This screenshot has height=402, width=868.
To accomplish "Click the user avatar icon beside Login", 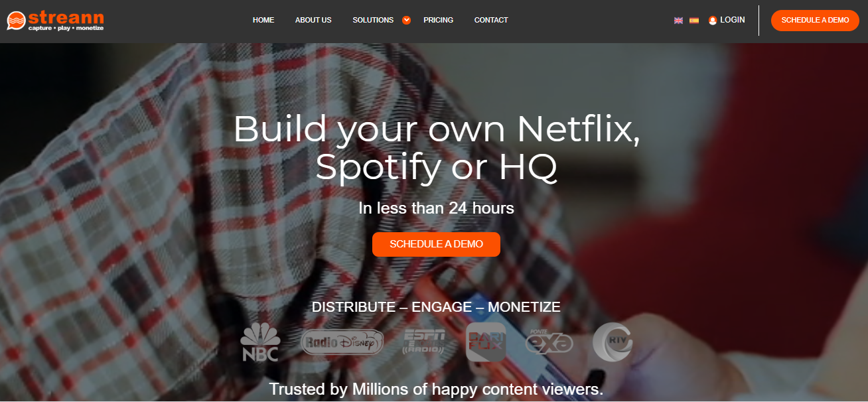I will pos(713,21).
